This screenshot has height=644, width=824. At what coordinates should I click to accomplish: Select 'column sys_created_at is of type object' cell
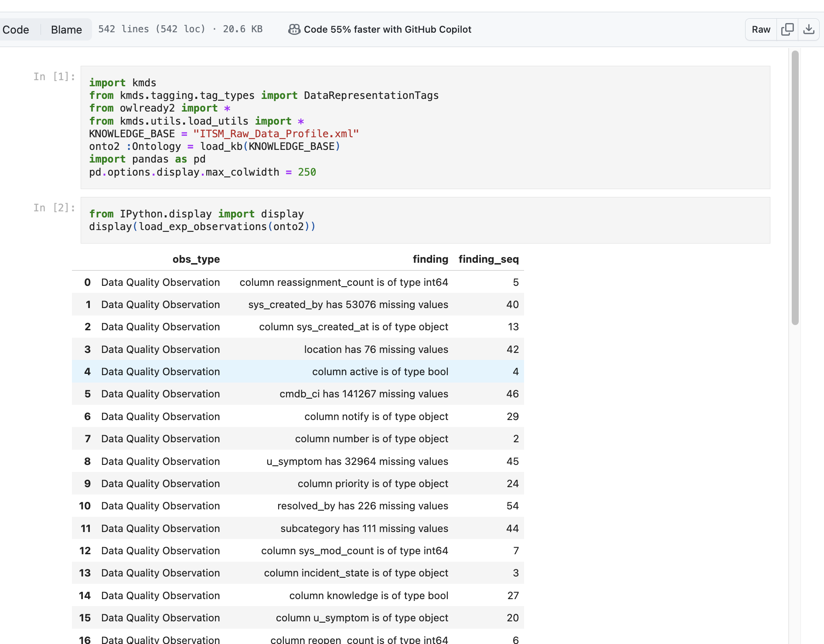(354, 327)
